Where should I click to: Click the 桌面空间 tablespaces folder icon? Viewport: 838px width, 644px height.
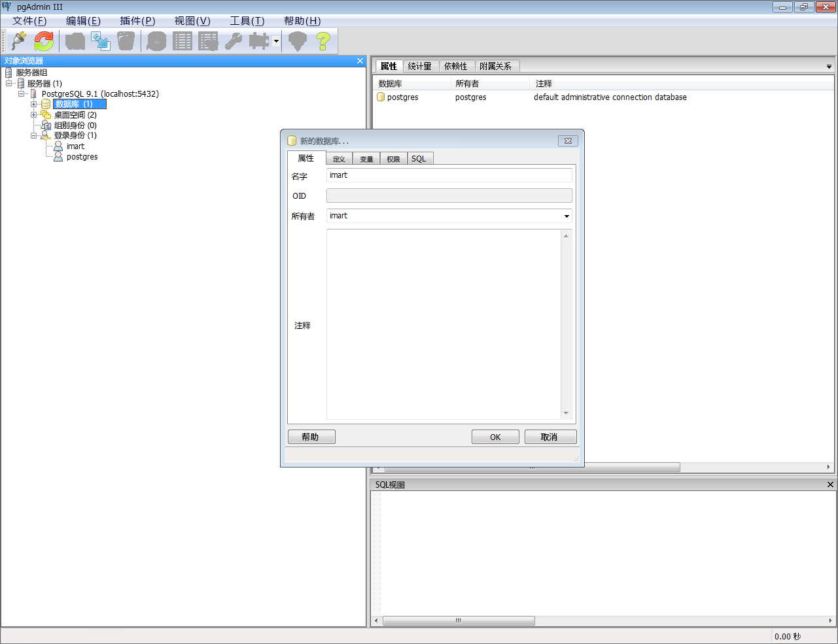46,114
